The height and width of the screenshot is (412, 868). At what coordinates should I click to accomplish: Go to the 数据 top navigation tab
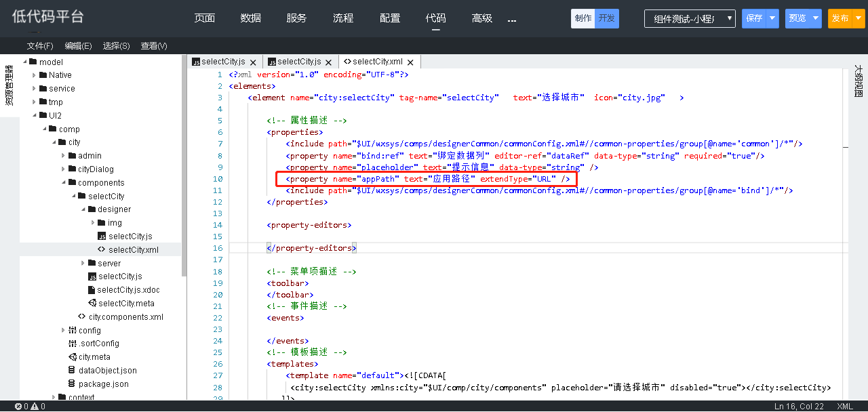coord(250,18)
